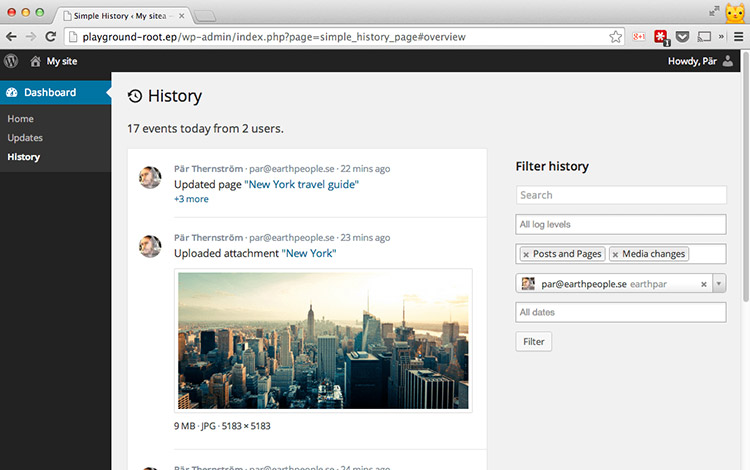Viewport: 750px width, 470px height.
Task: Bookmark this page with the star icon
Action: (616, 37)
